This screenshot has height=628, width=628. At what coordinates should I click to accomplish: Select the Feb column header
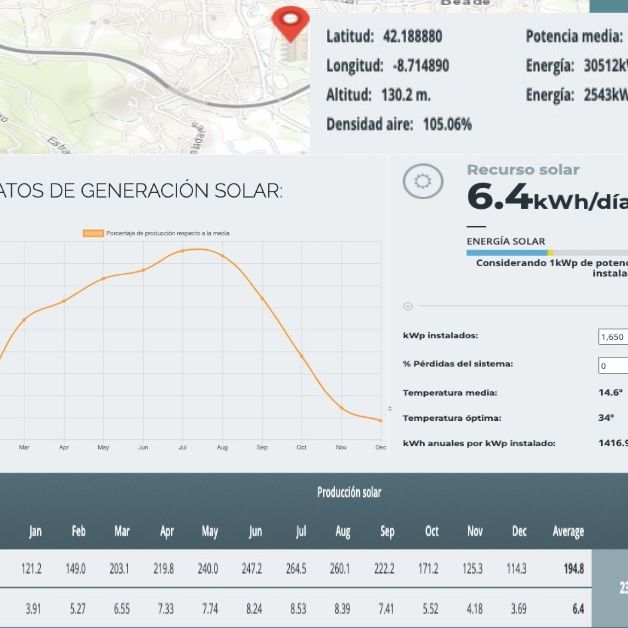click(78, 531)
